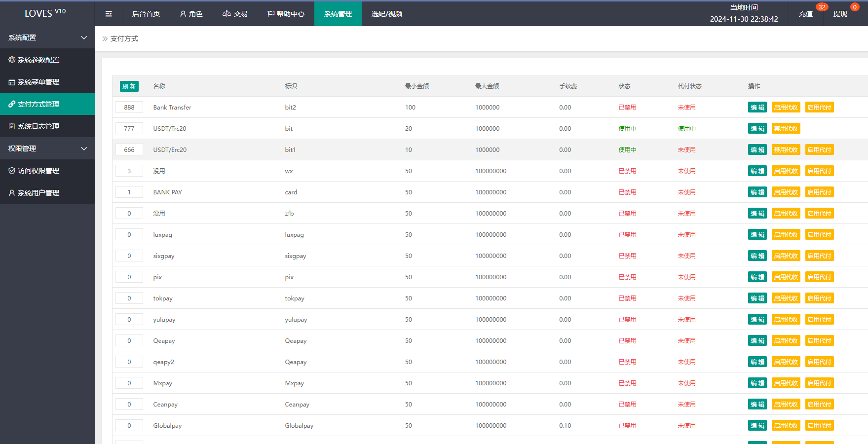Switch to 交易 top menu
Screen dimensions: 868x444
pos(235,14)
